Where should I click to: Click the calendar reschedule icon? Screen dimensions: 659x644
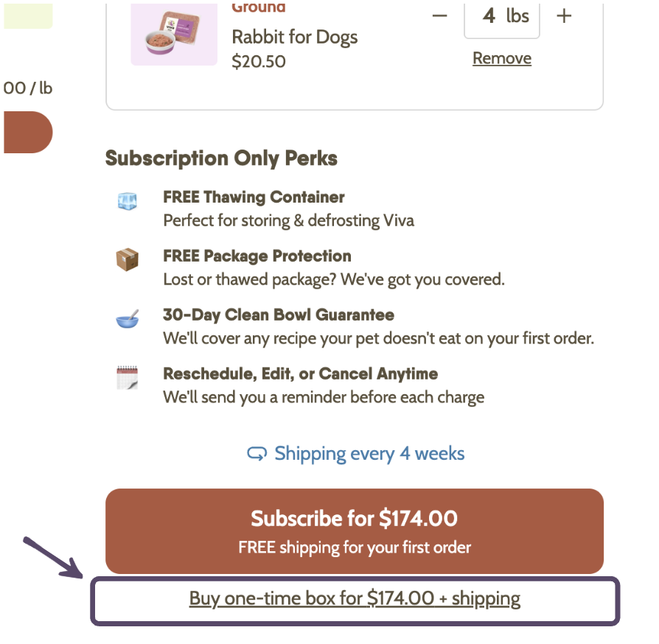[128, 378]
